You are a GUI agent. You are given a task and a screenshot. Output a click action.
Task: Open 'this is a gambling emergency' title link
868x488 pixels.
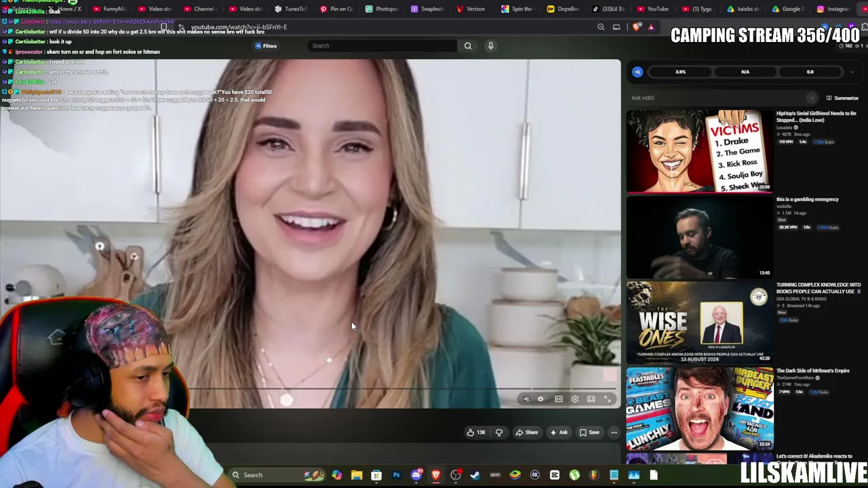coord(808,199)
